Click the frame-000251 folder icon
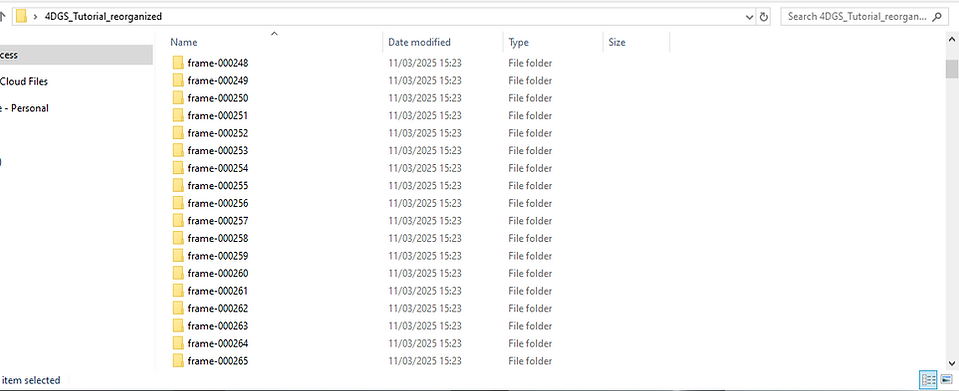Image resolution: width=959 pixels, height=391 pixels. pos(178,115)
